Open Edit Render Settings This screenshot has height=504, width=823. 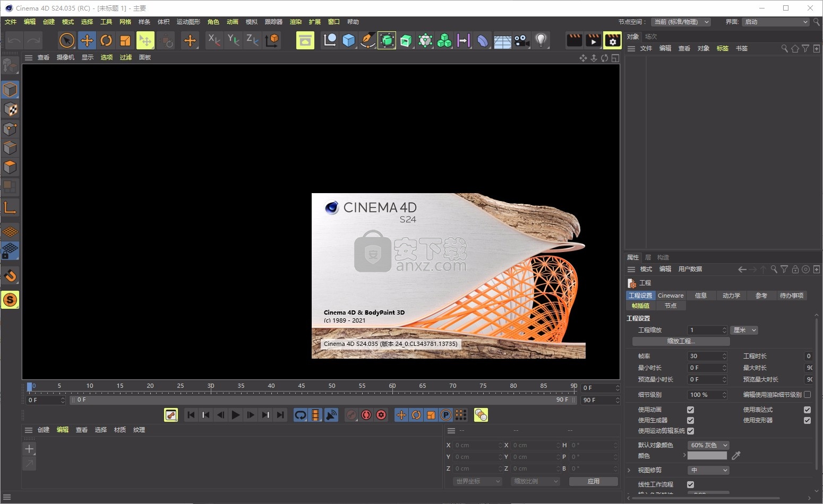coord(613,40)
